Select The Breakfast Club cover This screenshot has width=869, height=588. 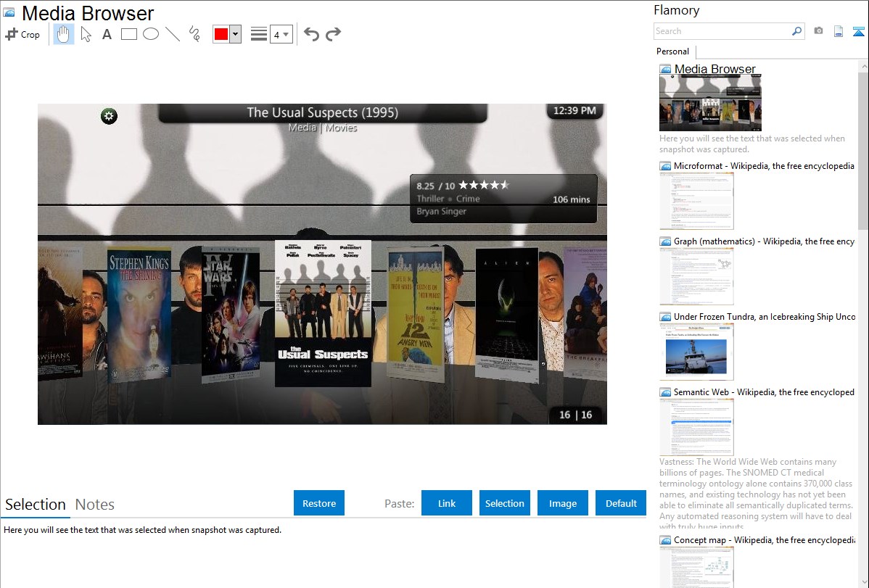tap(585, 313)
